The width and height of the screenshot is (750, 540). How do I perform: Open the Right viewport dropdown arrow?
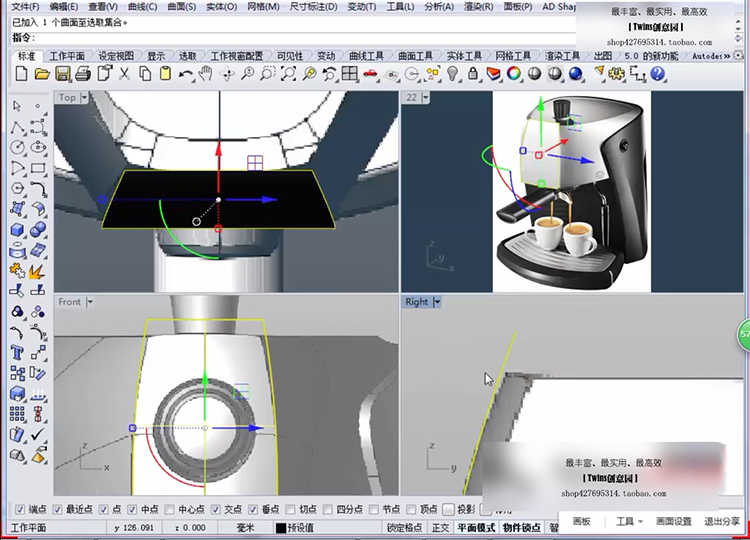click(x=438, y=301)
